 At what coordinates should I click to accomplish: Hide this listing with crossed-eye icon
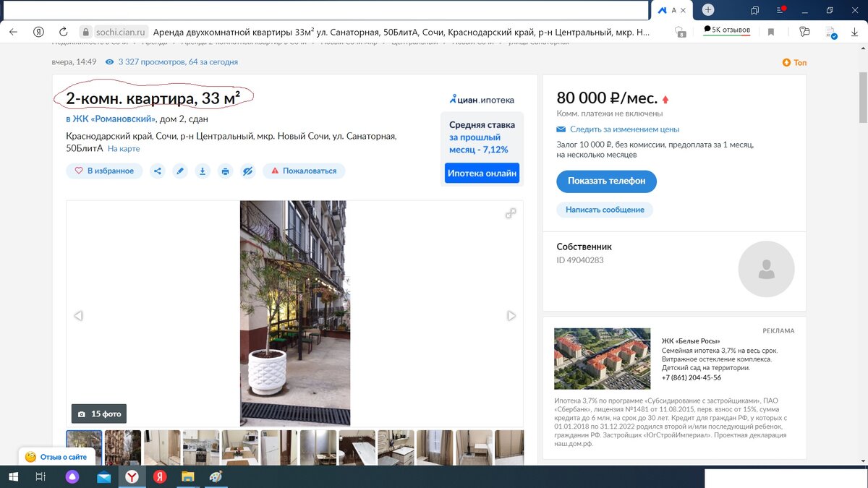247,171
